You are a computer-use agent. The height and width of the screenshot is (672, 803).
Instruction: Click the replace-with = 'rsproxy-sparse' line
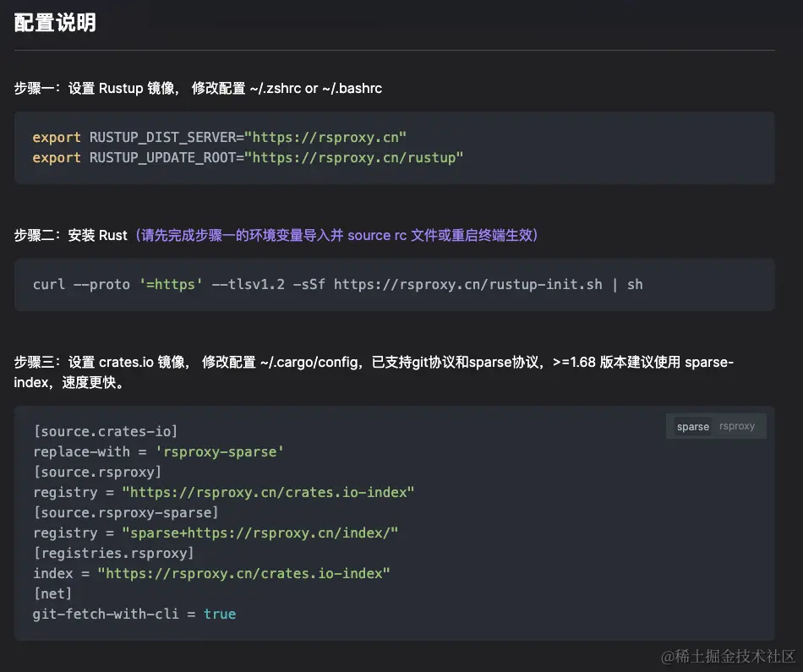coord(158,451)
